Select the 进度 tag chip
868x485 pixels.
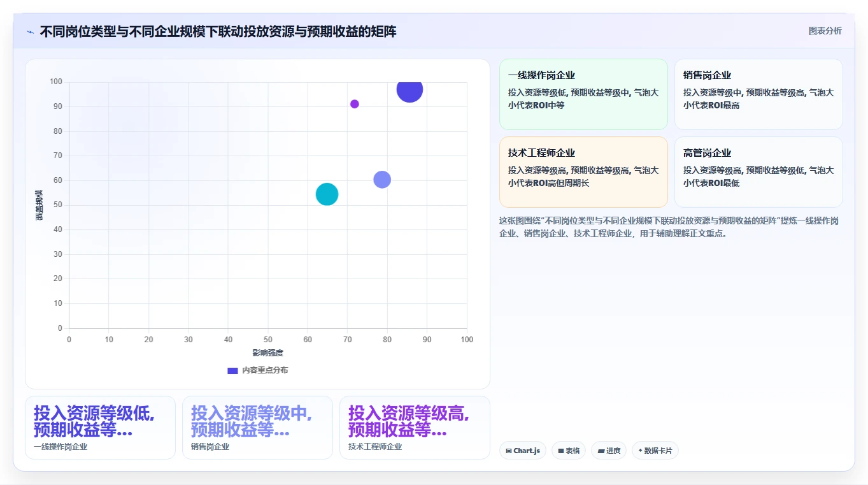[609, 451]
